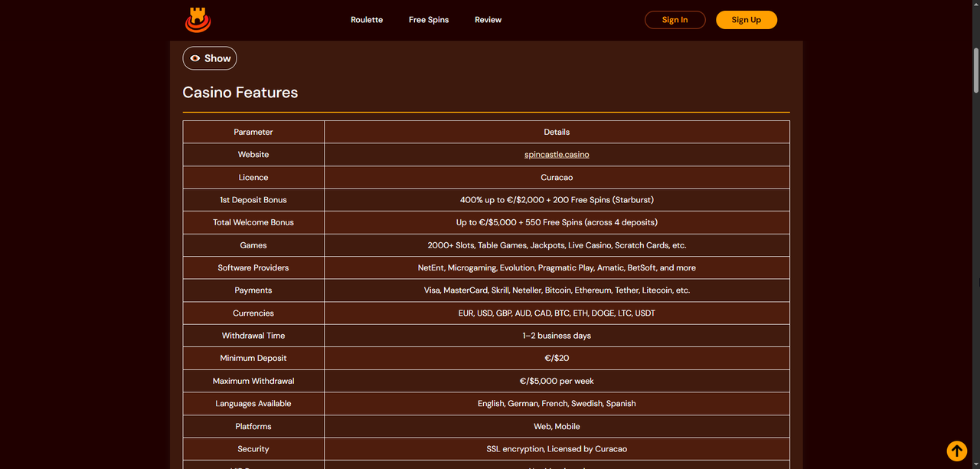Open the spincastle.casino link
This screenshot has width=980, height=469.
pos(557,155)
